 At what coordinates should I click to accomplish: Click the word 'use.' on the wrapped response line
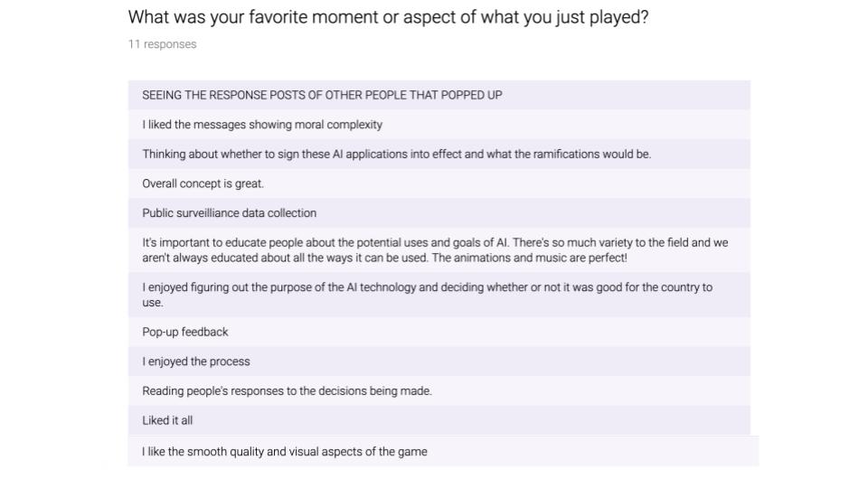[153, 303]
